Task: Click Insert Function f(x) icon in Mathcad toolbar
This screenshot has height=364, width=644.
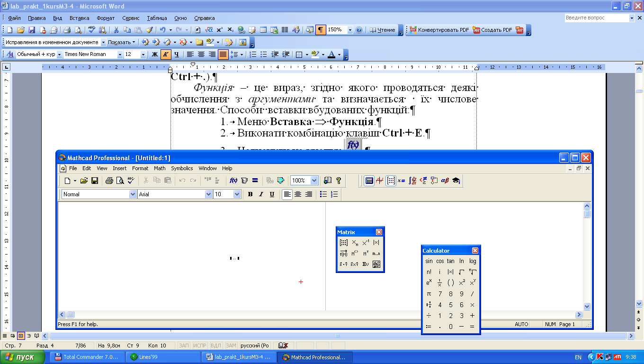Action: click(233, 181)
